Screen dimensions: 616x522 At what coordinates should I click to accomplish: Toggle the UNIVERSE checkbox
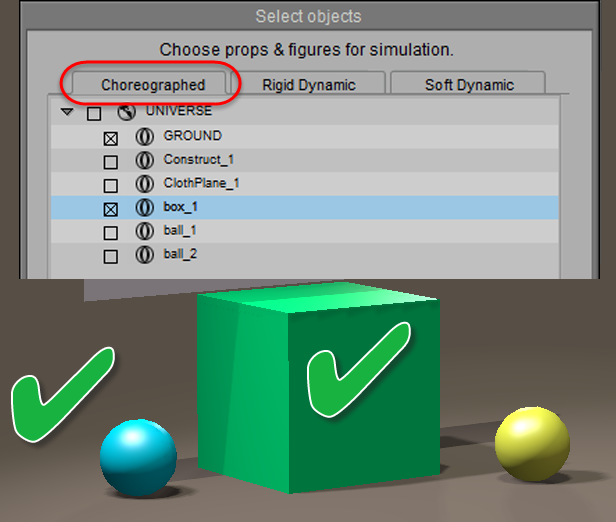94,114
